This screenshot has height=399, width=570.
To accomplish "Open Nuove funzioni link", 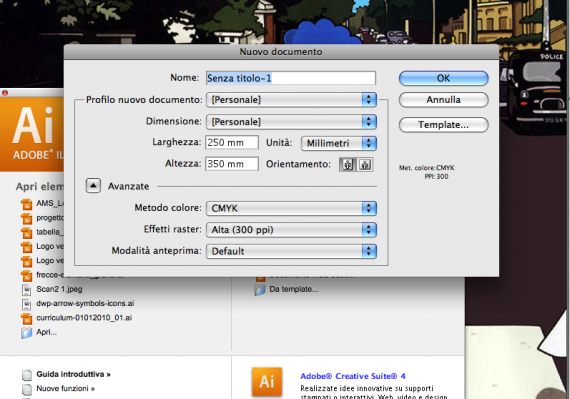I will (x=65, y=388).
